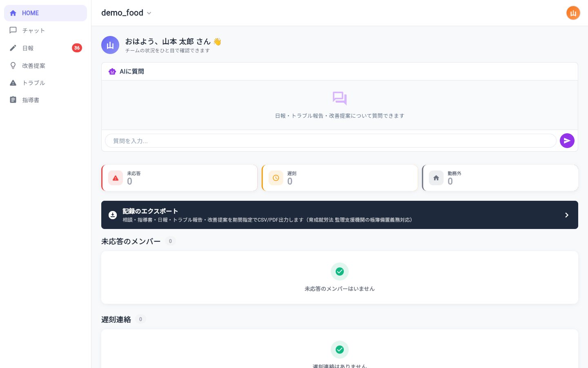Click the purple 山 profile avatar

(x=110, y=45)
